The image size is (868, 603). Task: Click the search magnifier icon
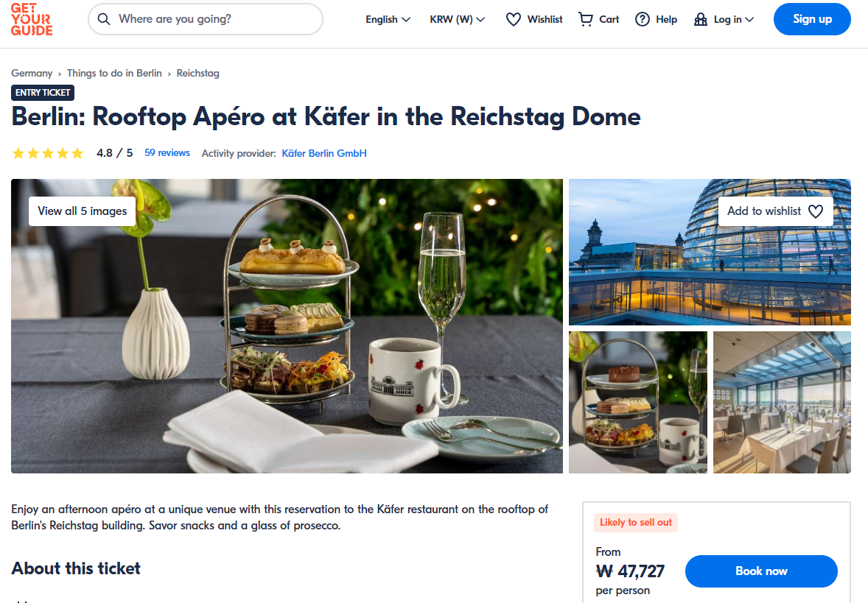click(103, 19)
